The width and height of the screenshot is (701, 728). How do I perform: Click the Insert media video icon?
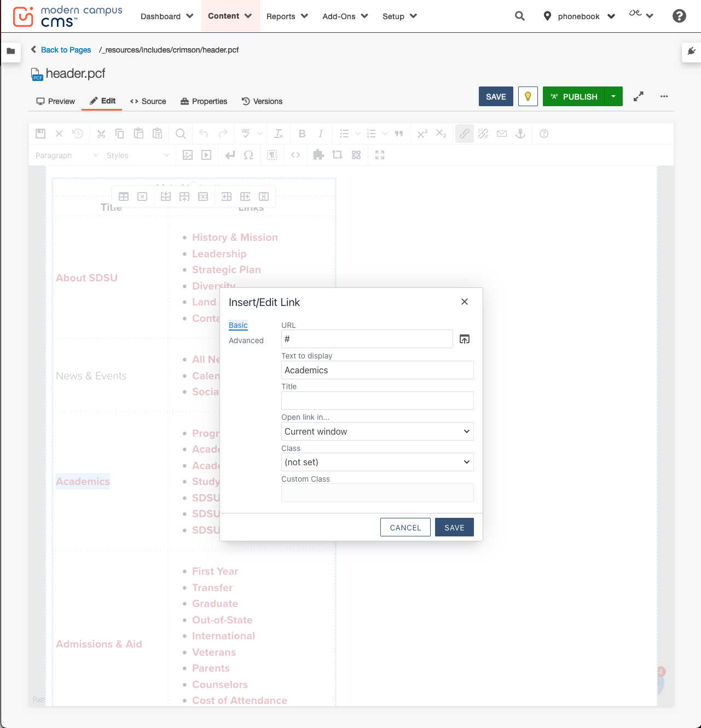coord(206,155)
